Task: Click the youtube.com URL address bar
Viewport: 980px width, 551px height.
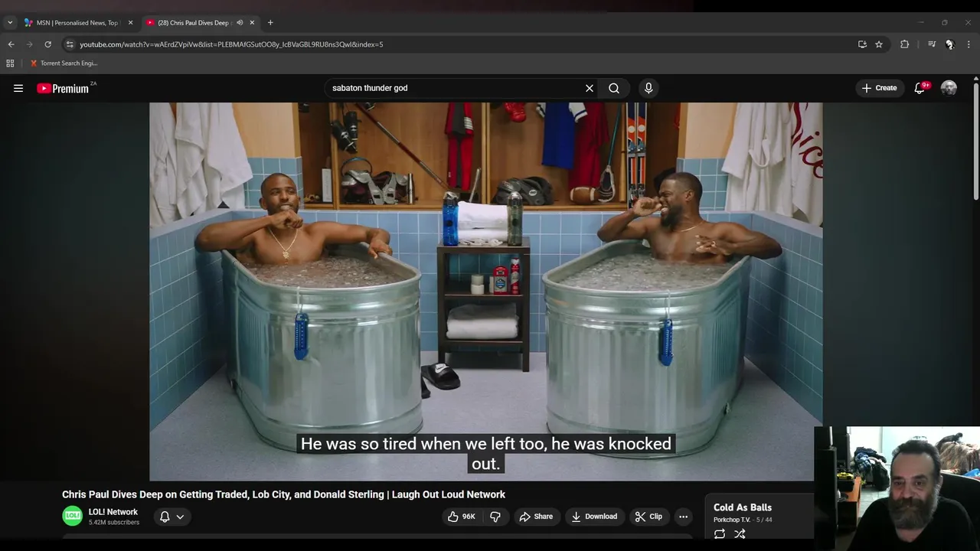Action: tap(459, 44)
